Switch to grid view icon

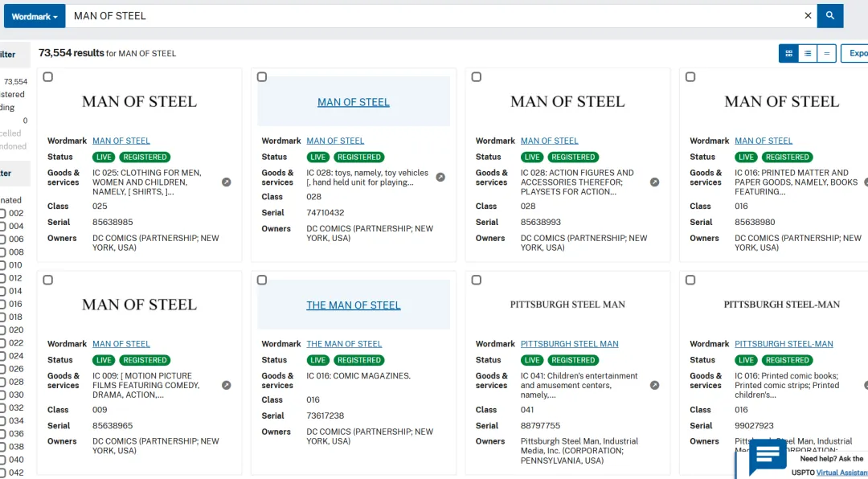pos(789,53)
